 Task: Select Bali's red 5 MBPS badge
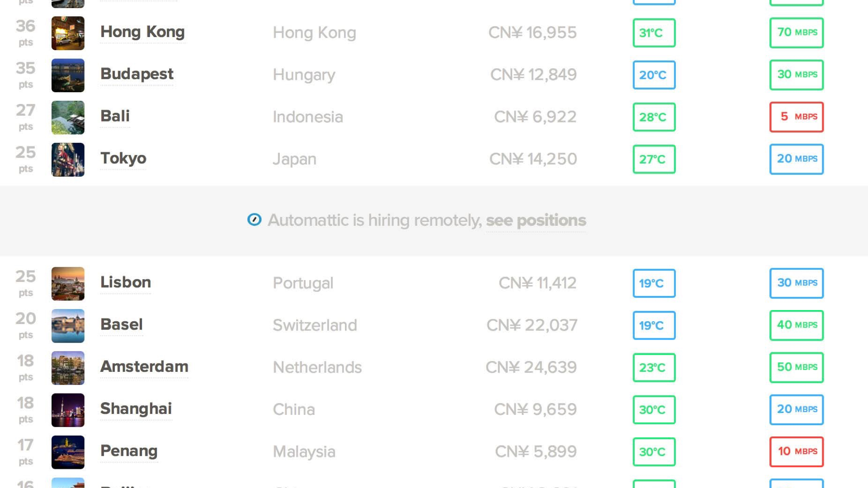pos(797,117)
